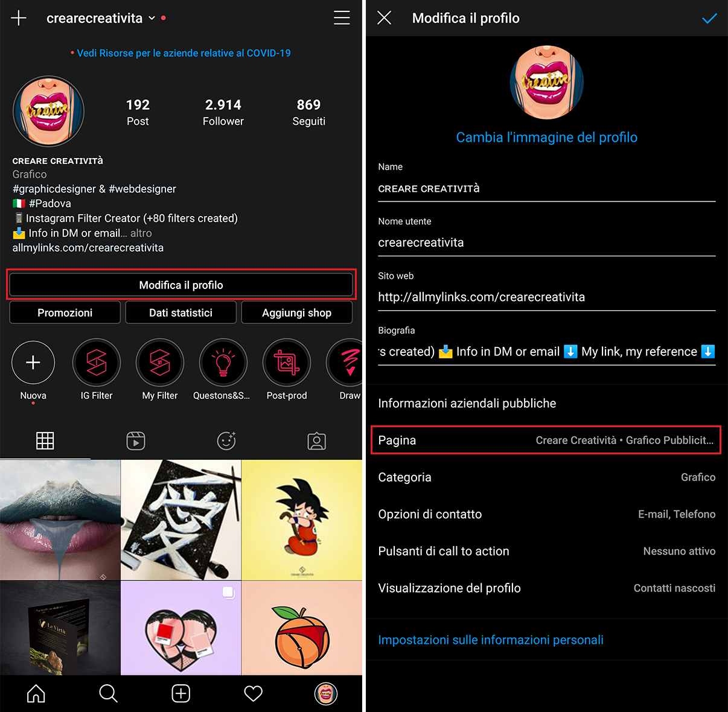This screenshot has height=712, width=728.
Task: Switch to the tagged photos tab
Action: [x=317, y=441]
